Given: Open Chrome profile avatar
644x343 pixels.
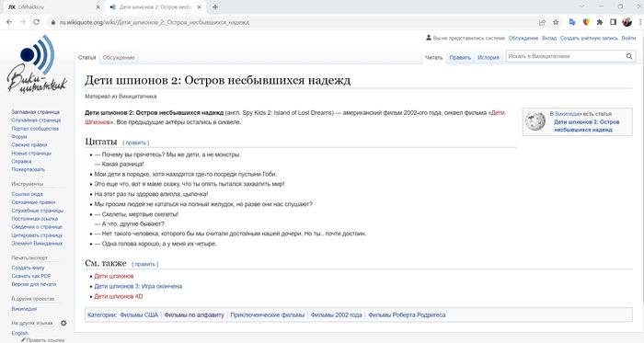Looking at the screenshot, I should 627,22.
